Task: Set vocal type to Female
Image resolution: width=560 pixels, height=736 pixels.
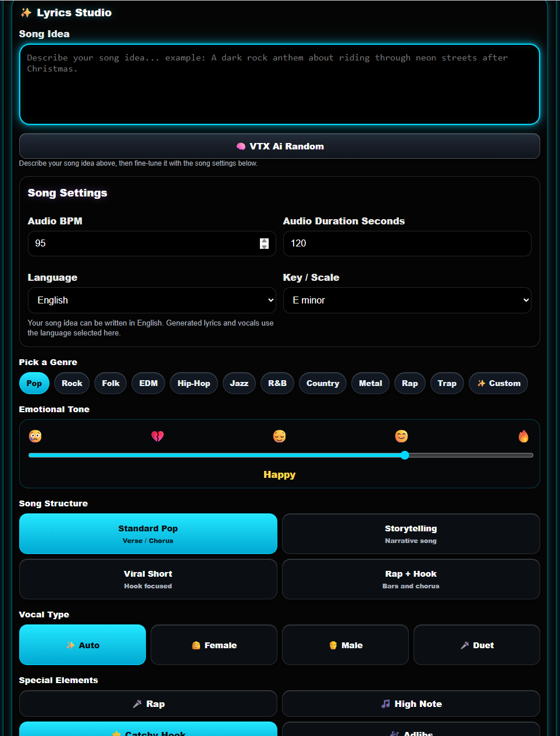Action: (214, 645)
